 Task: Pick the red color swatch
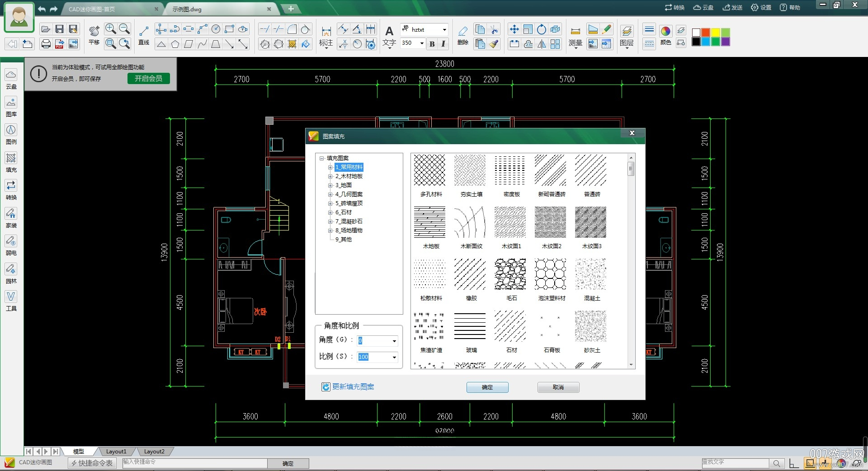(706, 33)
